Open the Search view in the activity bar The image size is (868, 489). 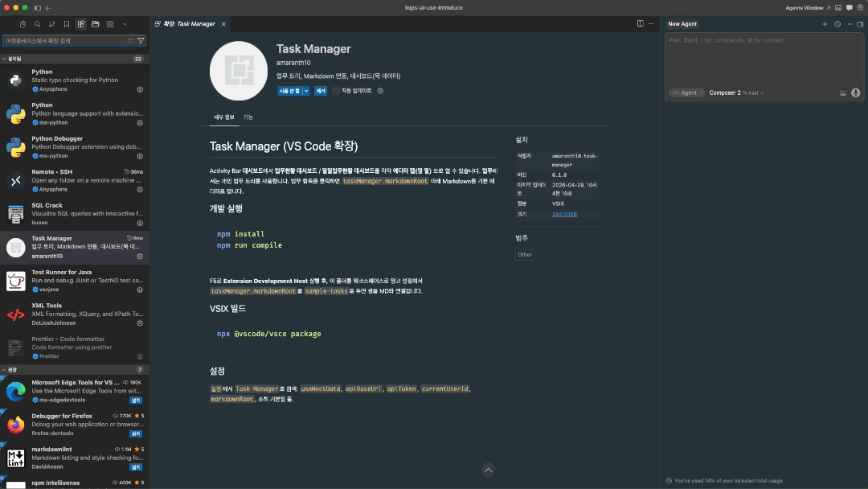pos(37,24)
